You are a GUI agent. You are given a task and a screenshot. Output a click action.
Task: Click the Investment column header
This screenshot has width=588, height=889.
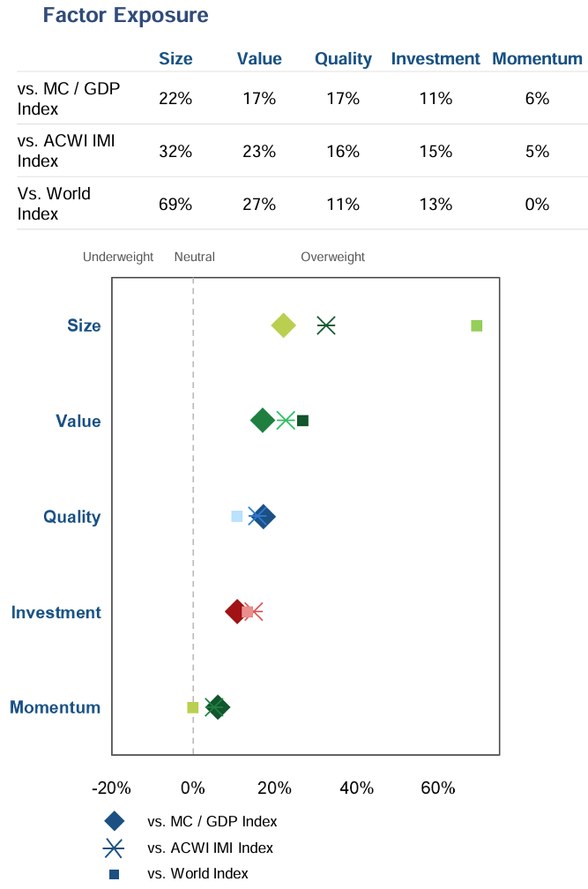click(435, 59)
